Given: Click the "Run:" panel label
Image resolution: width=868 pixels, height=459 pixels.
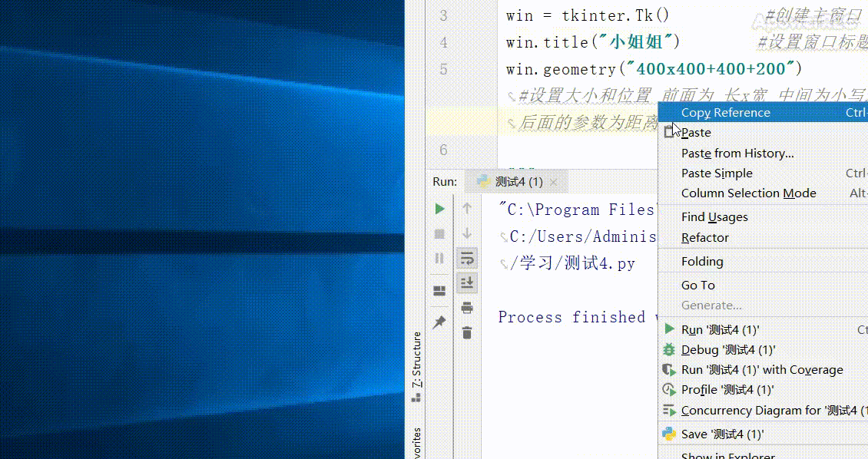Looking at the screenshot, I should (445, 181).
